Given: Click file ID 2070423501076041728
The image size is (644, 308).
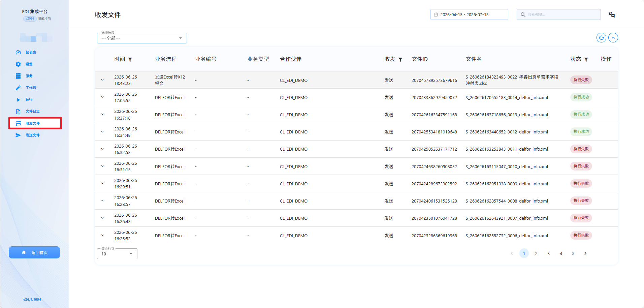Looking at the screenshot, I should pyautogui.click(x=434, y=218).
